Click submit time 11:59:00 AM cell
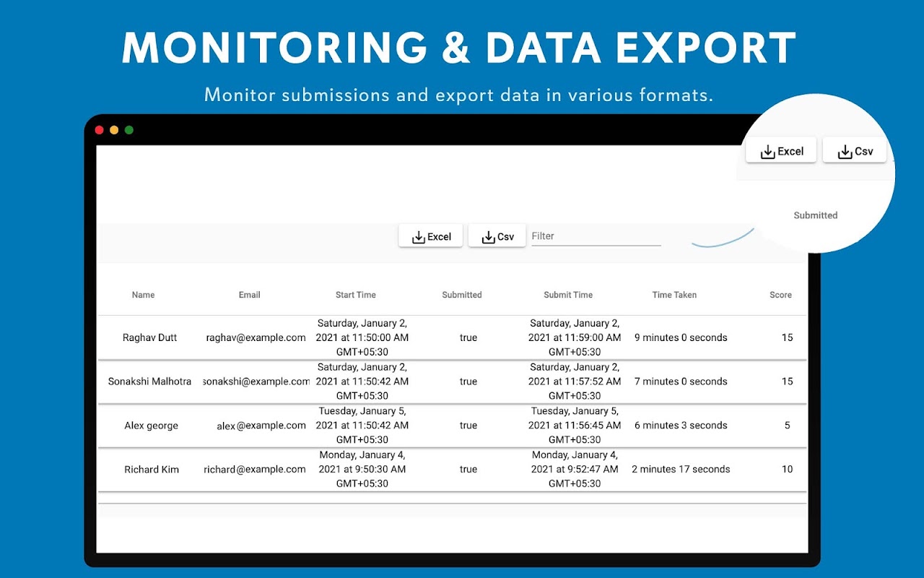 [x=575, y=337]
